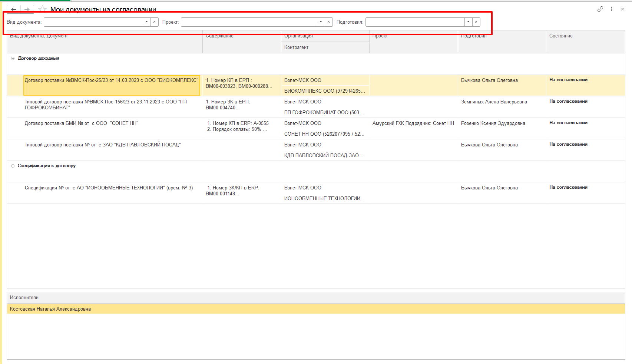Click the На согласовании status of СОНЕТ НН row
Image resolution: width=632 pixels, height=364 pixels.
click(568, 123)
